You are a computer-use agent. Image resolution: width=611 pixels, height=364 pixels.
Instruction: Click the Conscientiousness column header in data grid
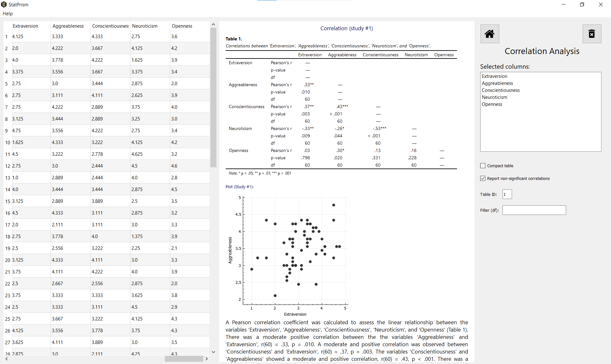click(110, 26)
